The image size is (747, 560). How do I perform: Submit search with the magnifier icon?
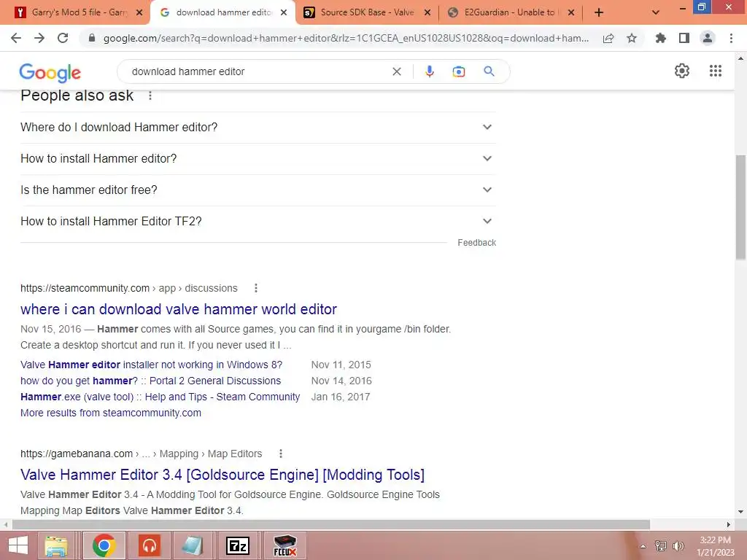click(x=489, y=71)
